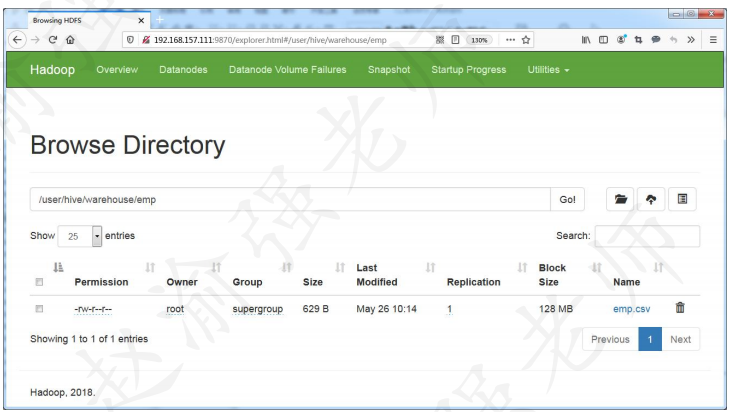Toggle reader view icon in address bar
733x412 pixels.
(455, 40)
